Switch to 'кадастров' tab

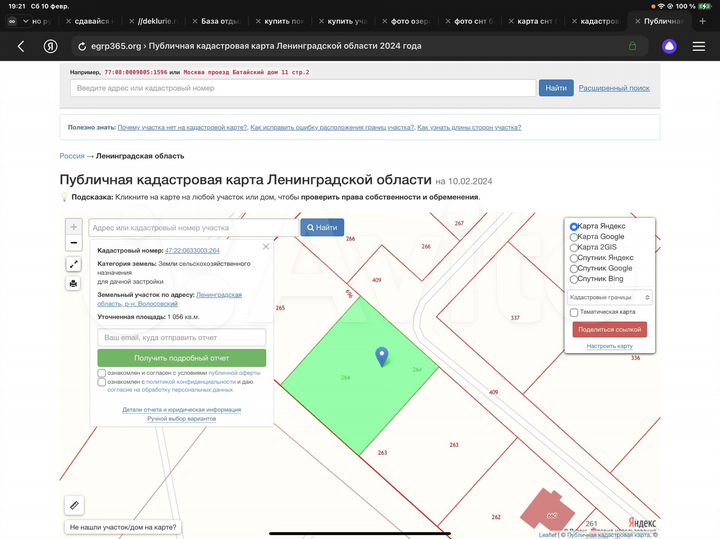coord(600,21)
